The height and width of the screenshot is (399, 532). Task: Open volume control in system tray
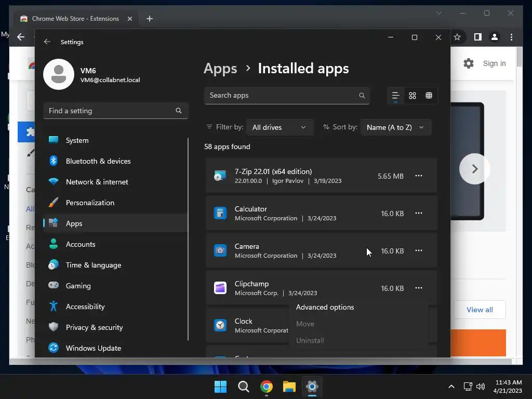481,387
